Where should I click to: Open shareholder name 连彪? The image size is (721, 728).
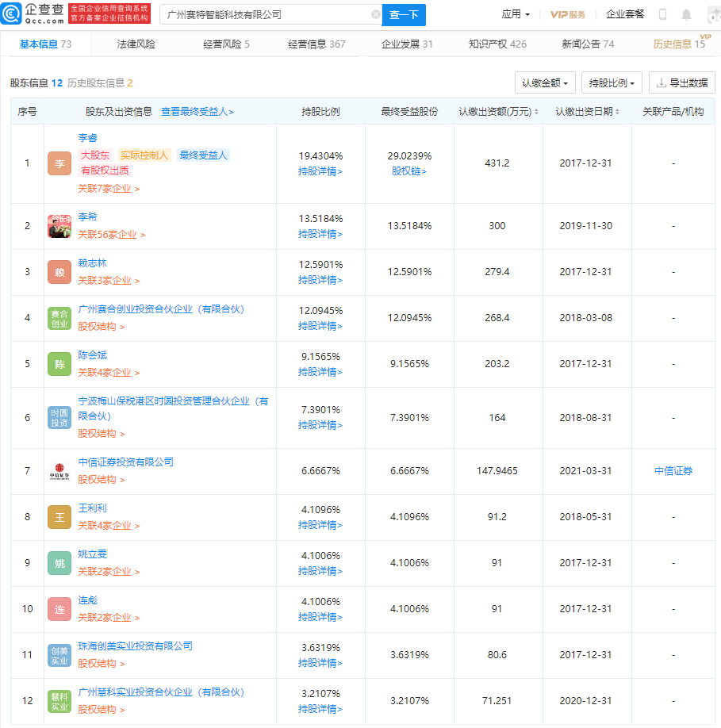88,600
